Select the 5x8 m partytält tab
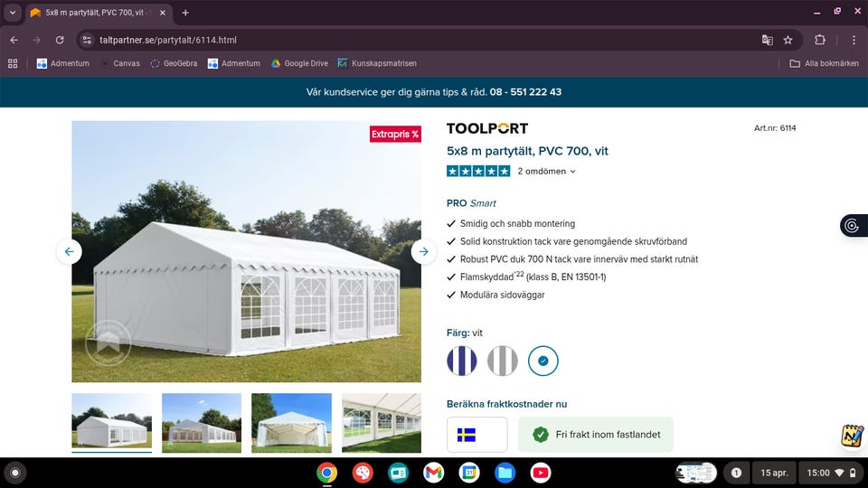 coord(99,12)
